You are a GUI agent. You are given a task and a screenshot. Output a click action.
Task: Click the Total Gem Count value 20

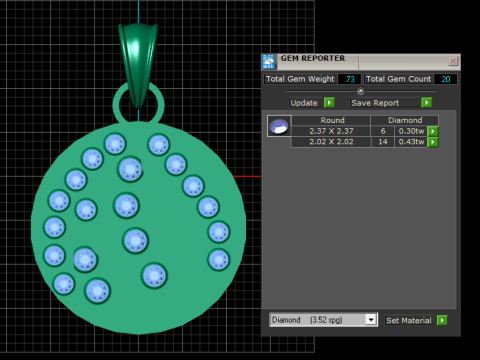pos(446,79)
